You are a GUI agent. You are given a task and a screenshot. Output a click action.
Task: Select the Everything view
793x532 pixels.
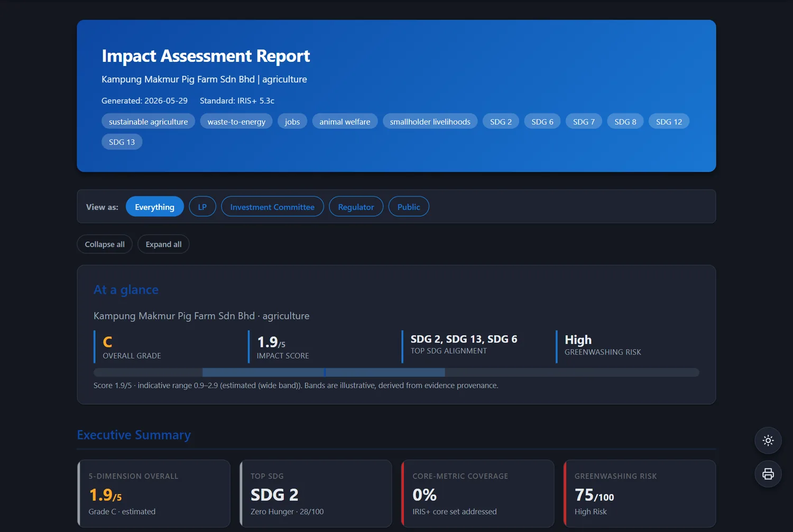(x=154, y=207)
